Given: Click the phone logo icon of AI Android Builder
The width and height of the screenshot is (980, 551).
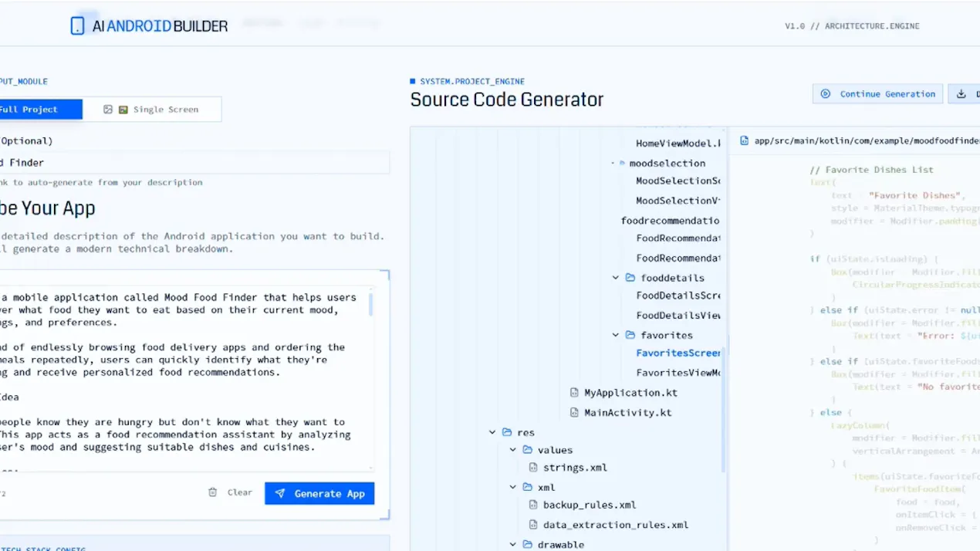Looking at the screenshot, I should coord(77,25).
